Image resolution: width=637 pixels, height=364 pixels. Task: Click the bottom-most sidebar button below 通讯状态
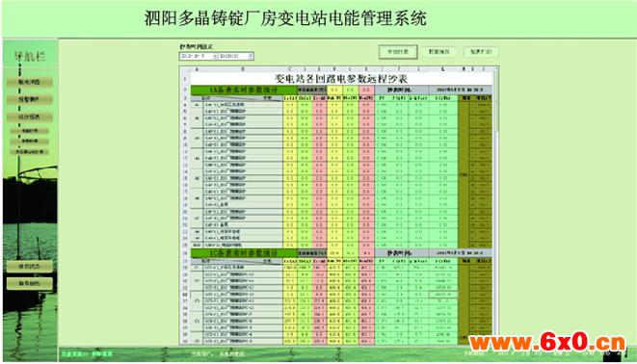[29, 283]
